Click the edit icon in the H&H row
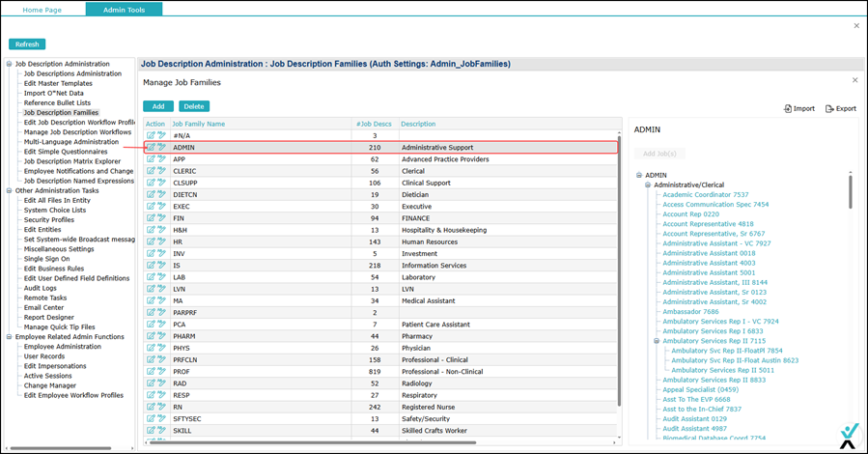 [151, 230]
